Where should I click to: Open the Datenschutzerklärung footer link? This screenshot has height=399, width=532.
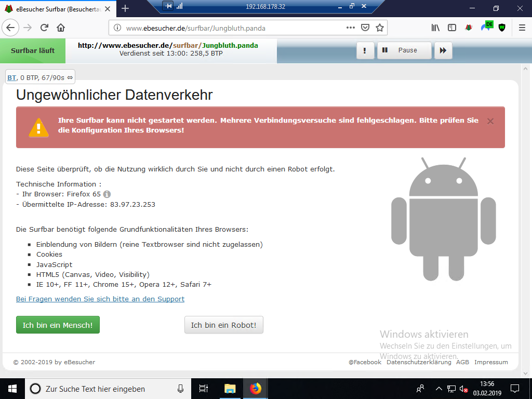(x=419, y=362)
